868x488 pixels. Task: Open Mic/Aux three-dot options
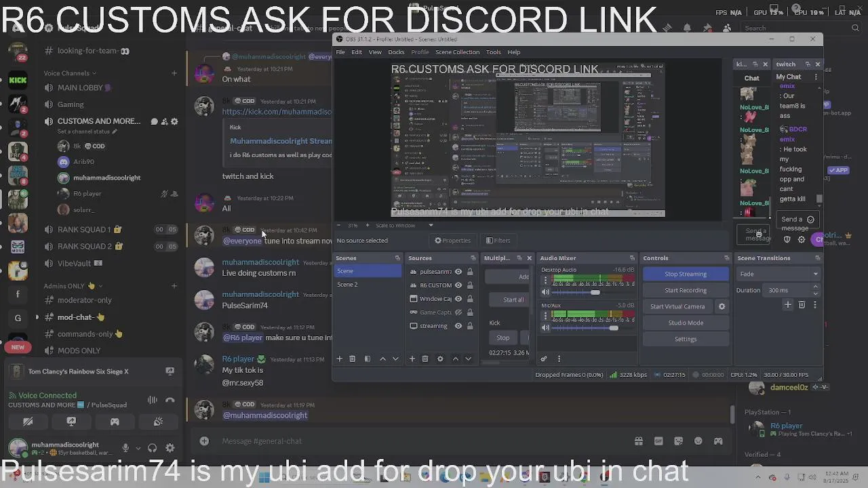(x=545, y=317)
